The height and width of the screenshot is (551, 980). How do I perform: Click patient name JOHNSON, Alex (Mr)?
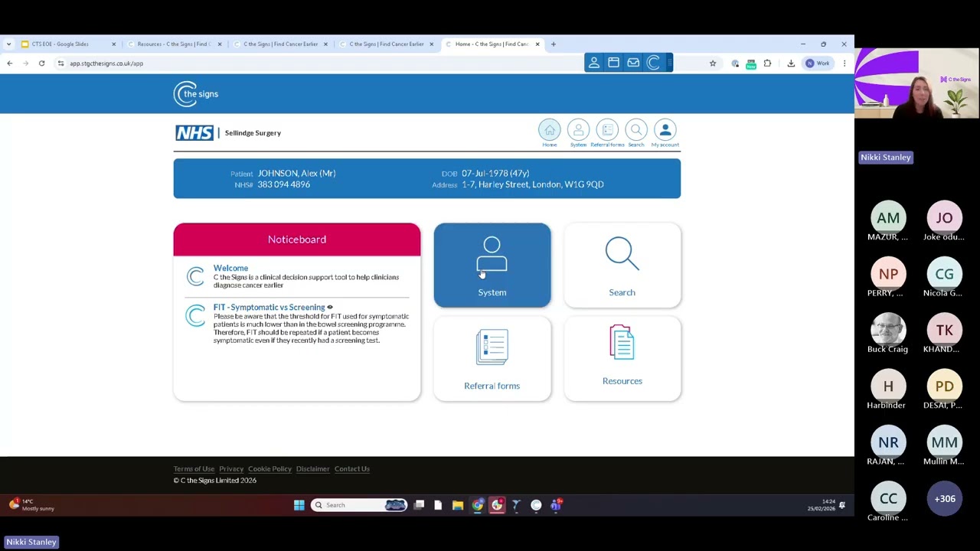coord(296,173)
